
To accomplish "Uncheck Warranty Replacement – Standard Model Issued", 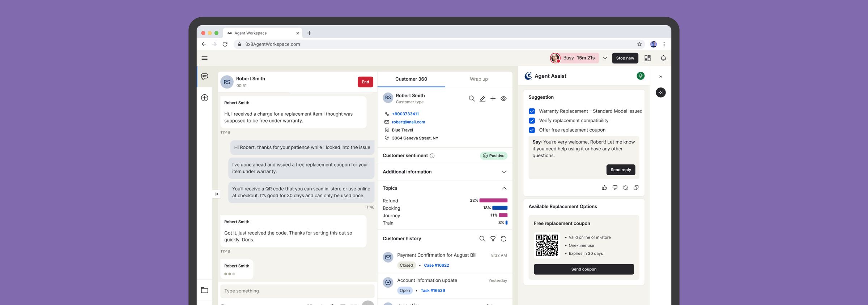I will tap(532, 111).
